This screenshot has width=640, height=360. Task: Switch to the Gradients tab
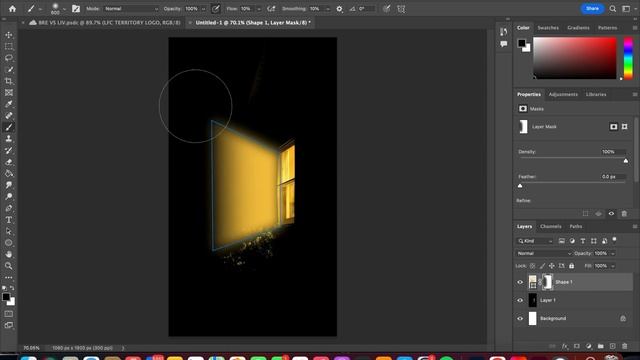pos(578,28)
